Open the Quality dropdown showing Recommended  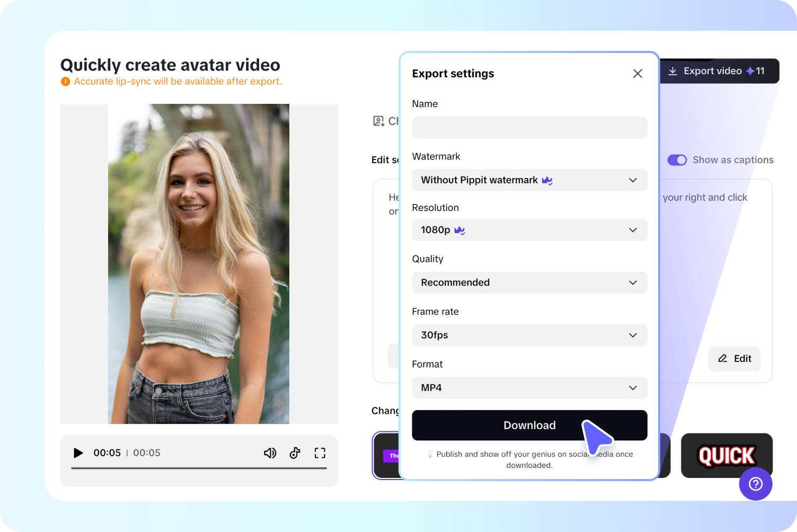(529, 282)
